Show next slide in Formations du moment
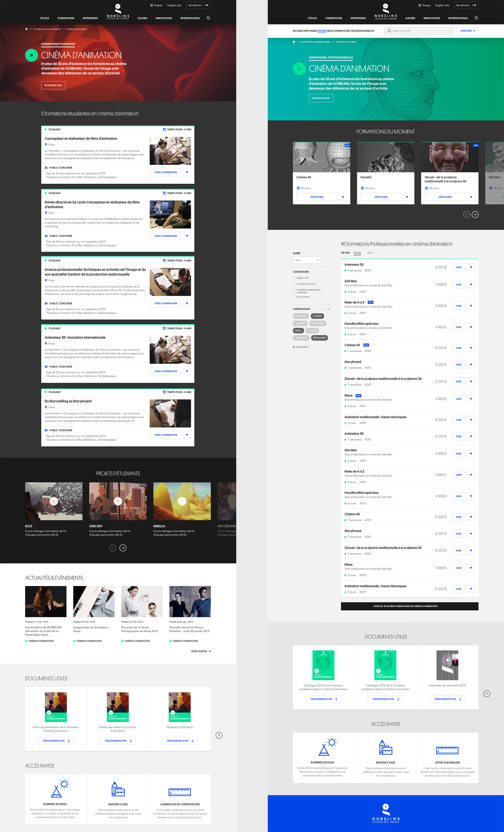Image resolution: width=504 pixels, height=832 pixels. tap(475, 214)
